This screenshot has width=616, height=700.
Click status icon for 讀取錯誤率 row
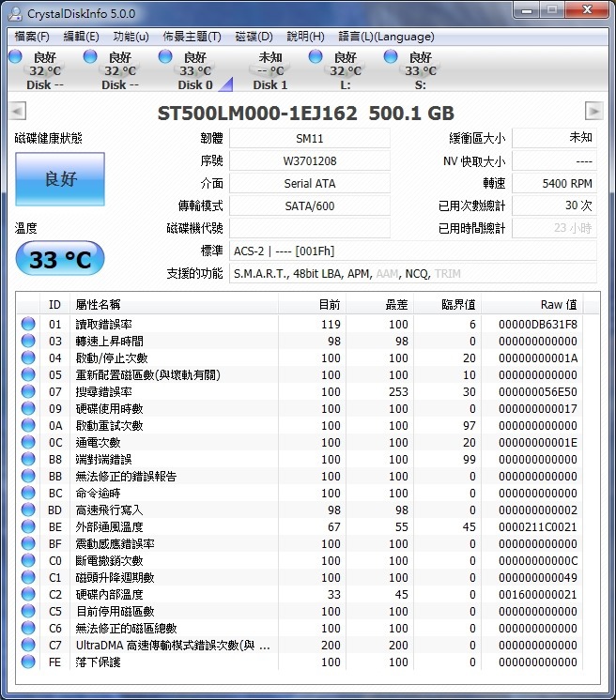[28, 324]
